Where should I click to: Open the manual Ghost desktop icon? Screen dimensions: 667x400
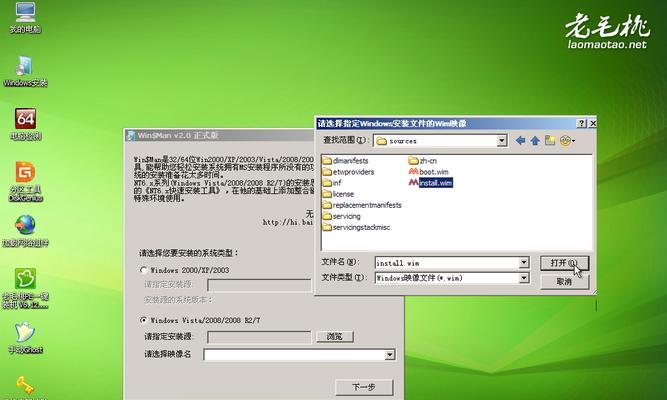click(26, 338)
